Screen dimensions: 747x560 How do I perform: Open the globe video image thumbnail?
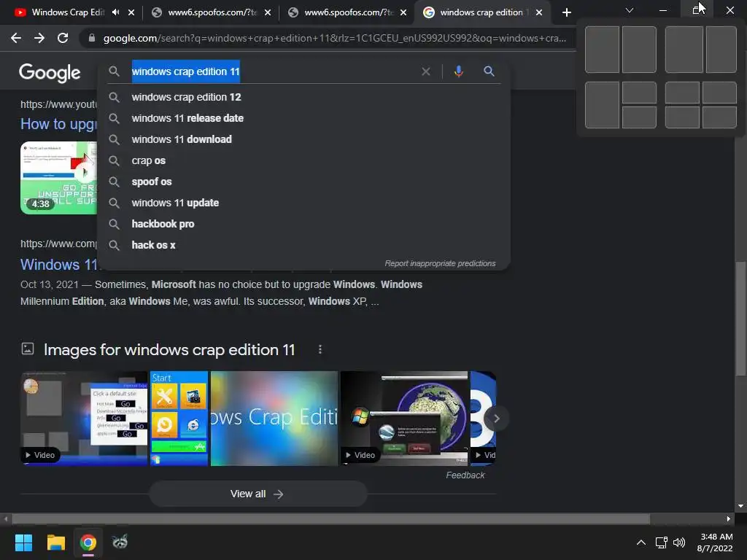(404, 418)
